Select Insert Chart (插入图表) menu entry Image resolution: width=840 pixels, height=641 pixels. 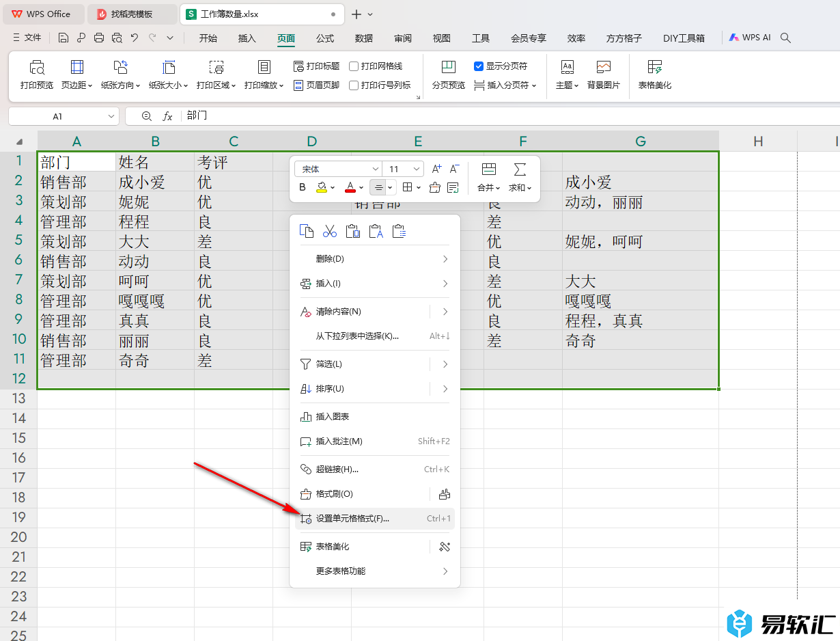(x=375, y=417)
